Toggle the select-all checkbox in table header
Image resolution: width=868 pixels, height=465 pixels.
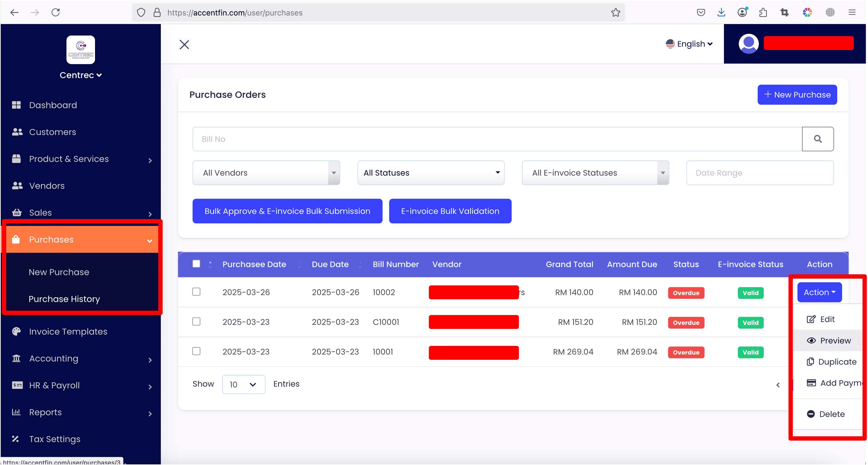196,264
